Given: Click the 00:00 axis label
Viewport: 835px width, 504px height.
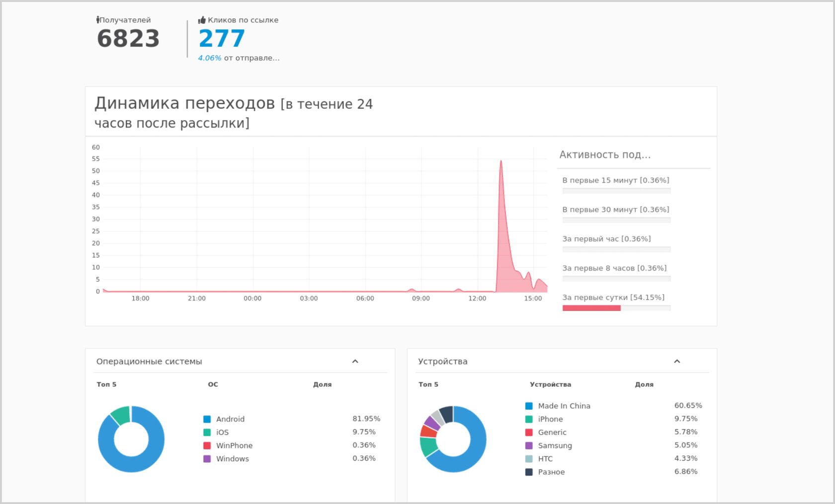Looking at the screenshot, I should click(x=252, y=298).
